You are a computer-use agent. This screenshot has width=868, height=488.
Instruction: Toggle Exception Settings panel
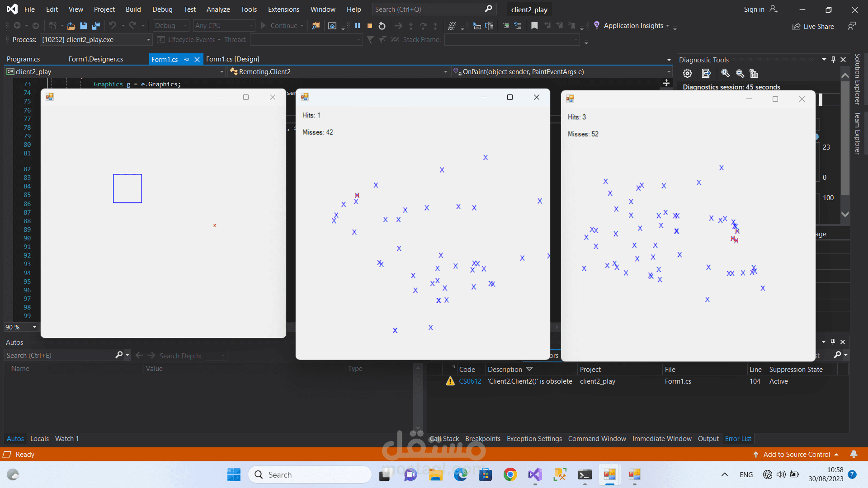point(534,439)
